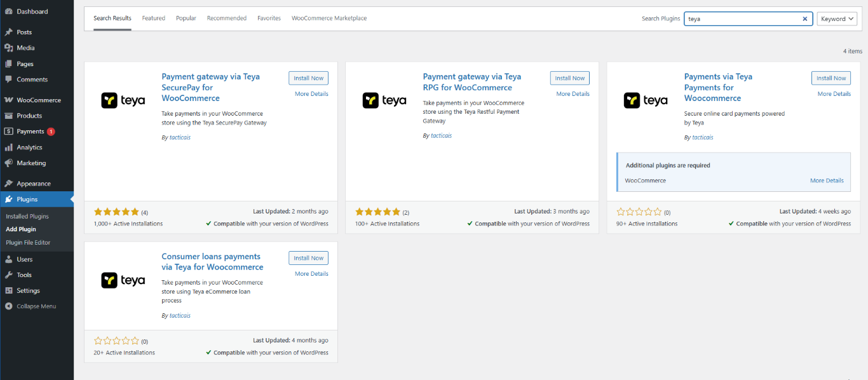868x380 pixels.
Task: Open the WooCommerce Marketplace tab
Action: pos(329,18)
